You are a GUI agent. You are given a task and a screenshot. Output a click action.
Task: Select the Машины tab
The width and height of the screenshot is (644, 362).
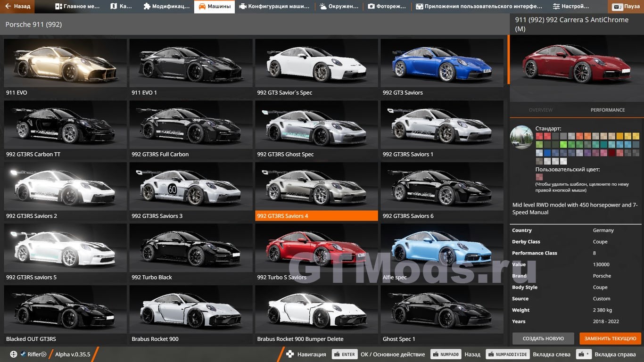coord(215,7)
